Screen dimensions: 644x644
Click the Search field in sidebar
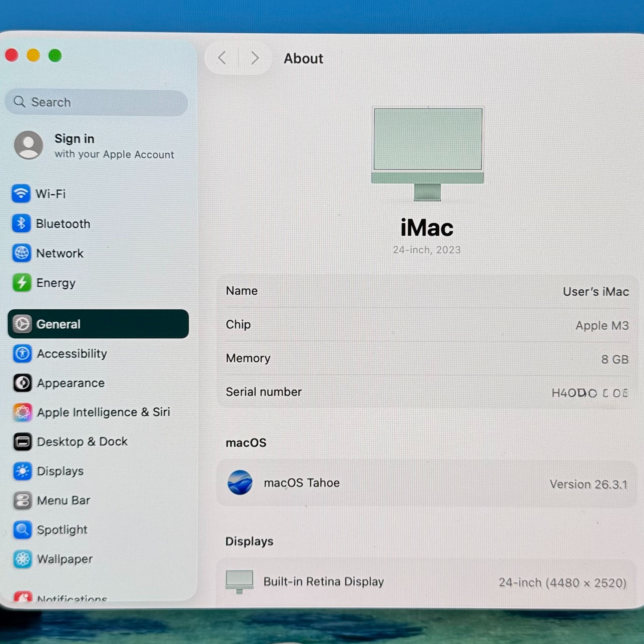96,102
